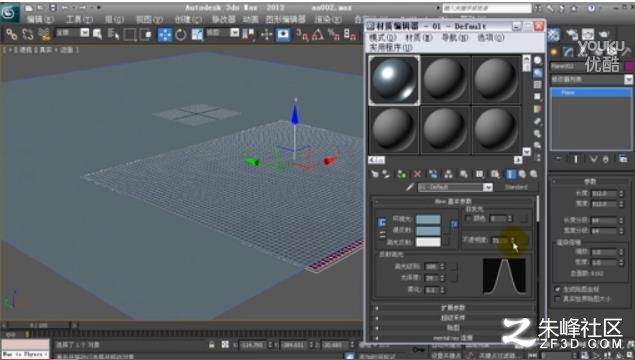
Task: Activate the Select and Rotate tool
Action: pyautogui.click(x=181, y=35)
